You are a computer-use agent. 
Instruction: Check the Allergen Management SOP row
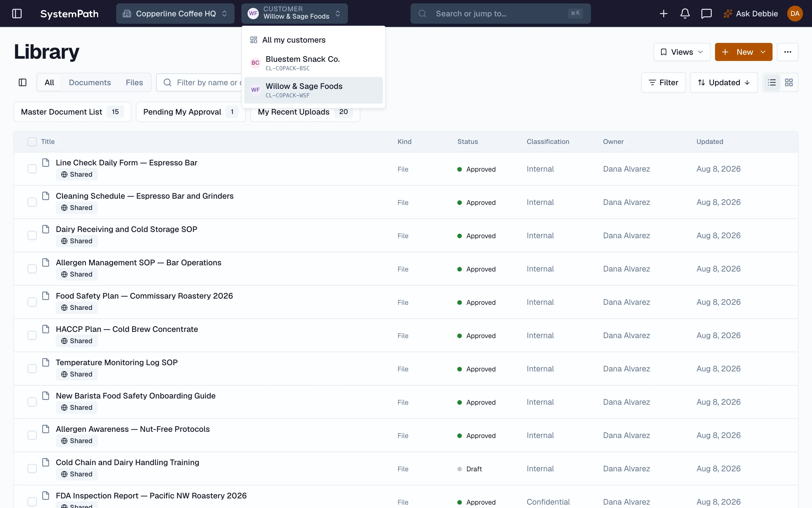[x=32, y=268]
